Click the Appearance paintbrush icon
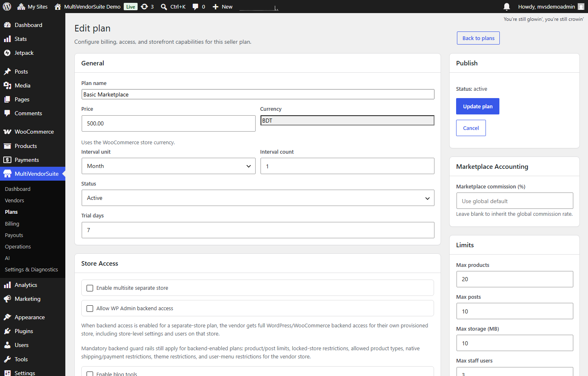Viewport: 588px width, 376px height. click(7, 317)
